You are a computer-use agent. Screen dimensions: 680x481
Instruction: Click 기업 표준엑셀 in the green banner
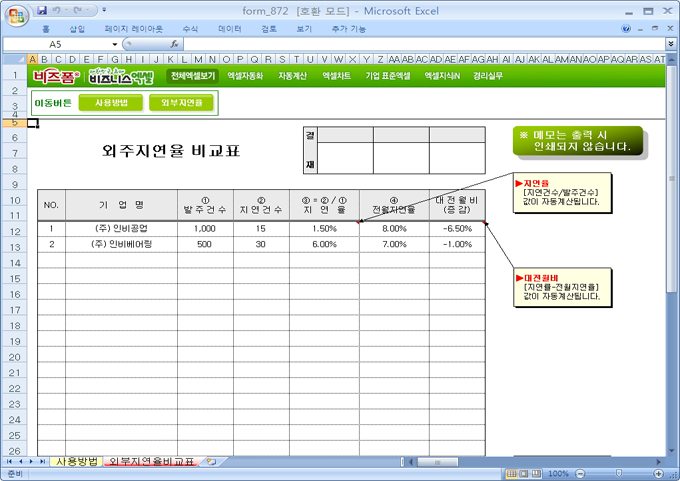click(388, 76)
